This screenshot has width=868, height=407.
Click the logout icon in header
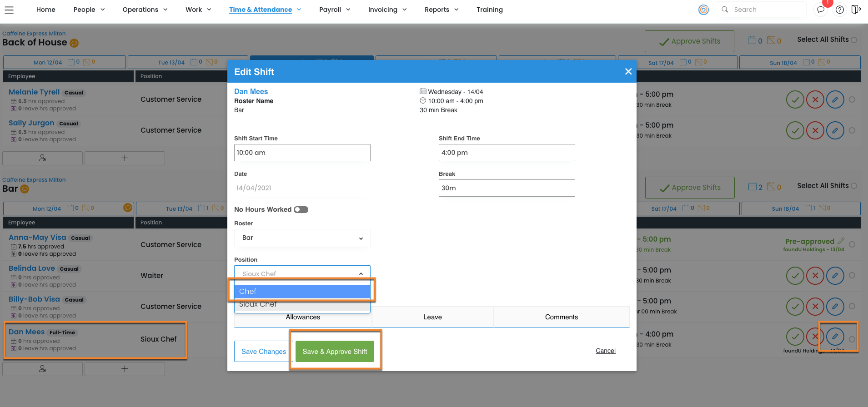(856, 10)
